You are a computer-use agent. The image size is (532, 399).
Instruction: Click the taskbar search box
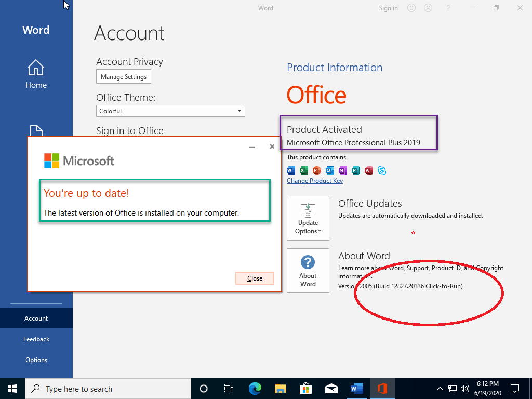[108, 389]
